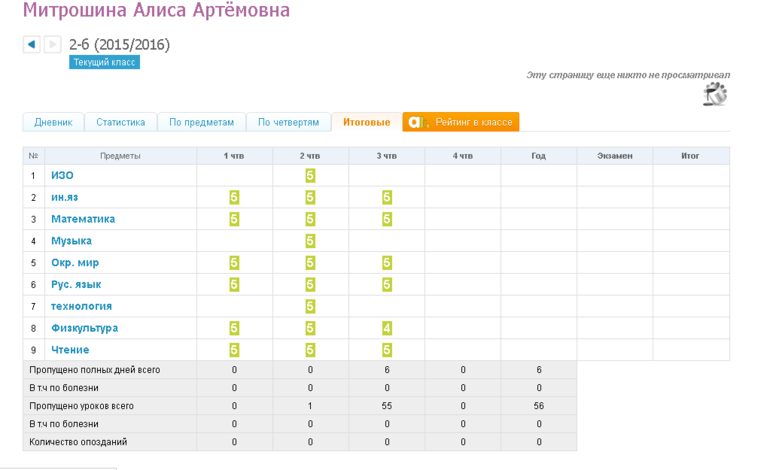770x470 pixels.
Task: Click the previous class arrow button
Action: coord(31,45)
